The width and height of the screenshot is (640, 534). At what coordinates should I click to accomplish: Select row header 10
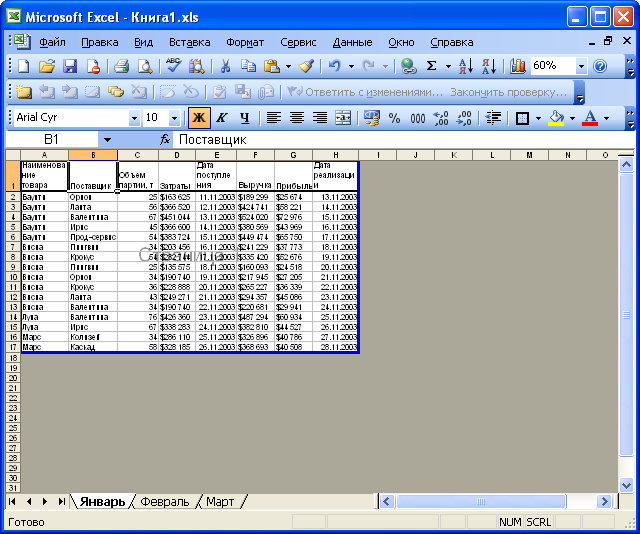[x=13, y=277]
